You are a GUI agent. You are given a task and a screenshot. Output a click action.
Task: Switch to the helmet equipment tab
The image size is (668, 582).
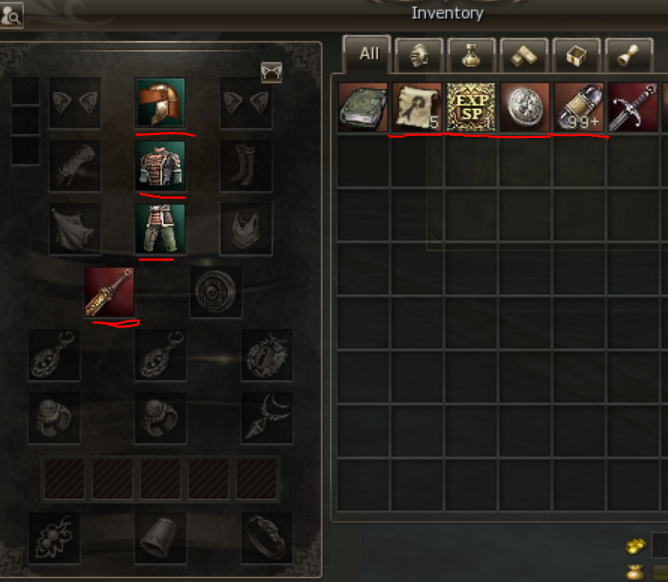pyautogui.click(x=419, y=55)
